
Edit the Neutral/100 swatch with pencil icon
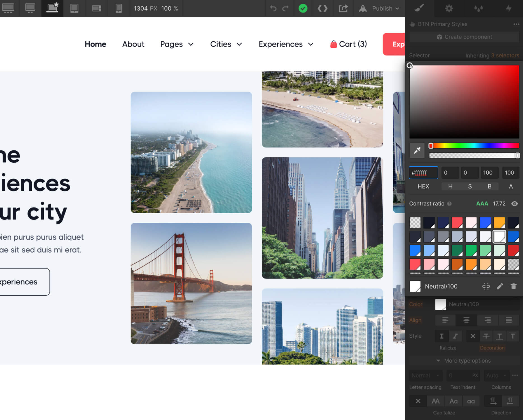tap(500, 286)
